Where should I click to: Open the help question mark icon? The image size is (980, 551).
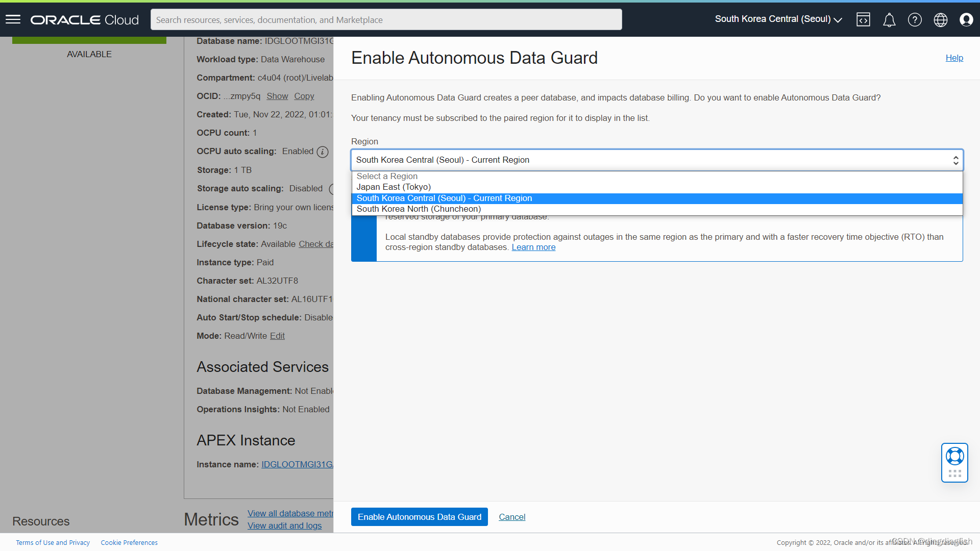[915, 19]
